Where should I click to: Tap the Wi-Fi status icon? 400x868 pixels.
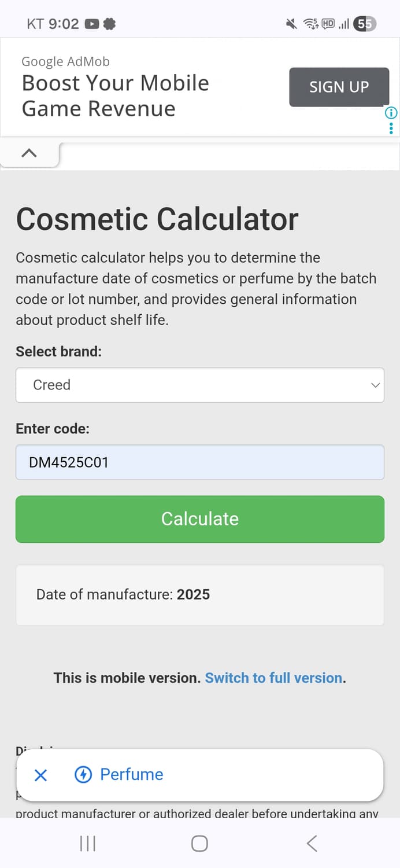[310, 24]
